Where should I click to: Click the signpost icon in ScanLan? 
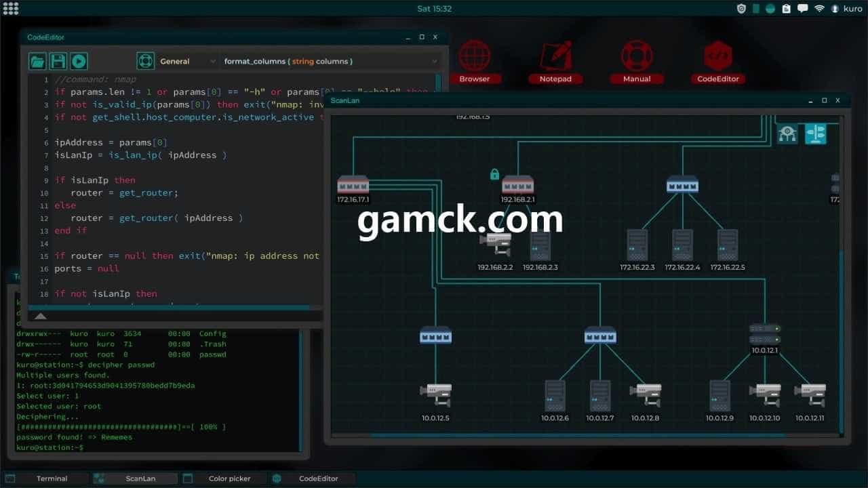tap(815, 134)
